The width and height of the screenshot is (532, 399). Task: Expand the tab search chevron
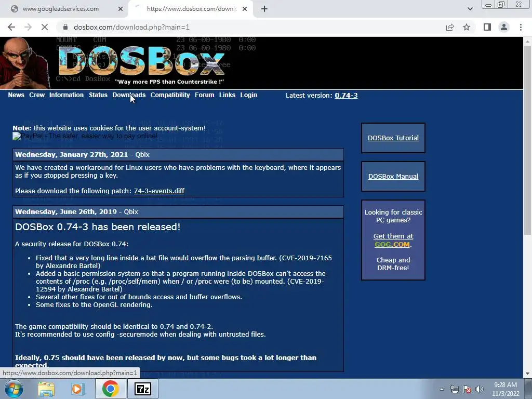pos(470,9)
